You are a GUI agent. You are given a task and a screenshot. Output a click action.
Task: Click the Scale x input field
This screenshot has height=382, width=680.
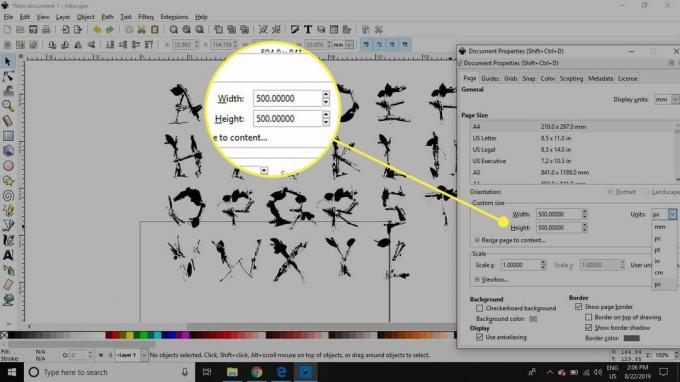520,265
